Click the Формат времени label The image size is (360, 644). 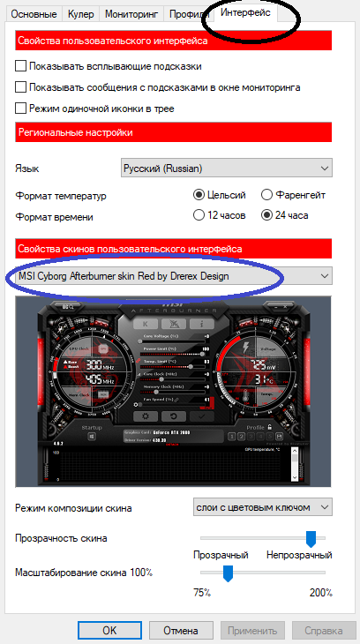click(54, 217)
